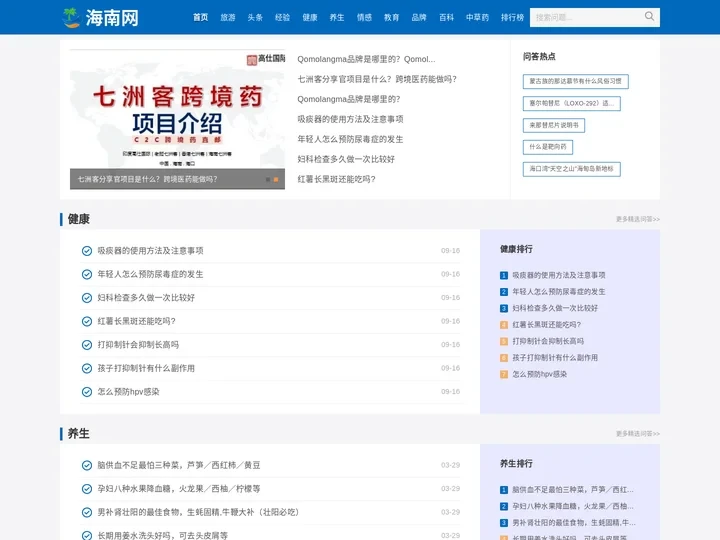
Task: Click hot tag 塞尔帕替尼 (LOXO-292)
Action: coord(572,103)
